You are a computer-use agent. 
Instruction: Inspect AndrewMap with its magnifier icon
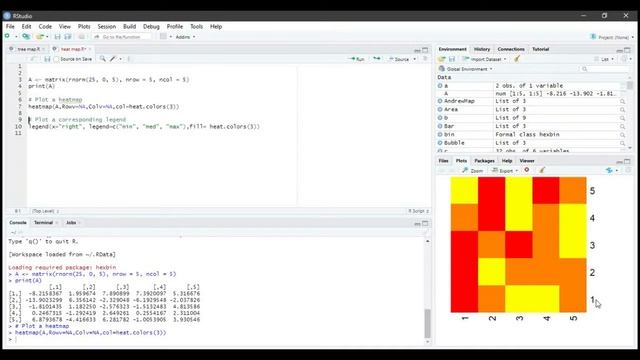622,101
